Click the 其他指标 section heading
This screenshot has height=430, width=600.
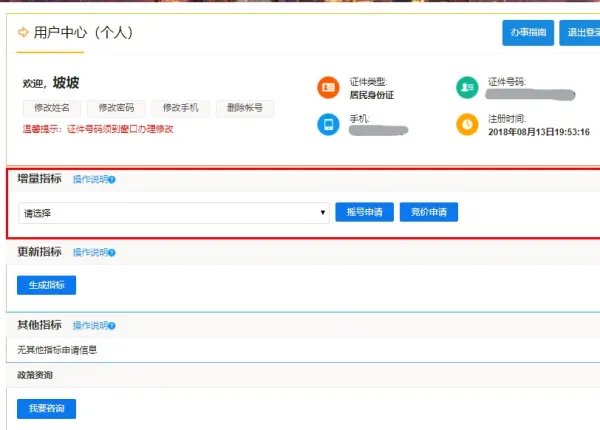click(39, 325)
